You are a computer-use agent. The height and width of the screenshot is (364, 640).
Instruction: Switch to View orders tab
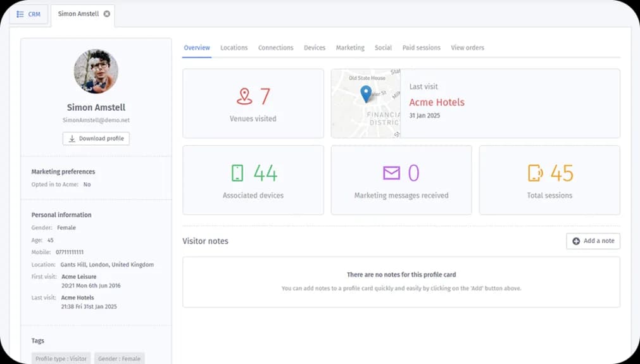(x=467, y=47)
